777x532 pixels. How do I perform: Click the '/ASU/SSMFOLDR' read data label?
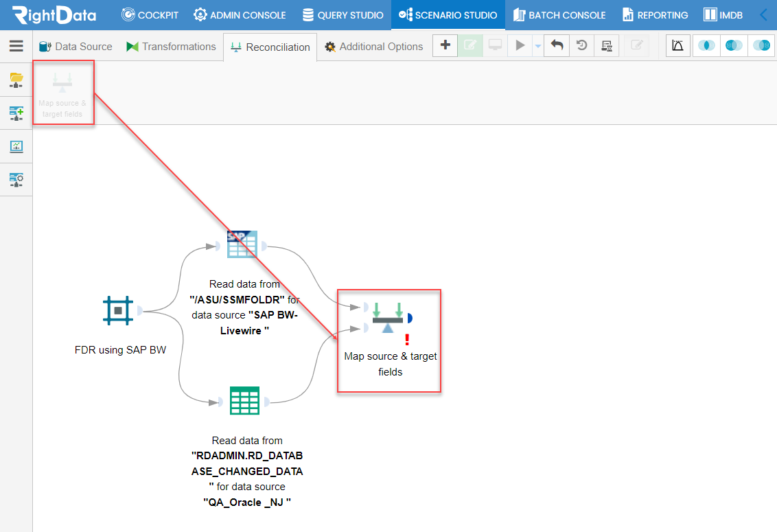pos(245,308)
